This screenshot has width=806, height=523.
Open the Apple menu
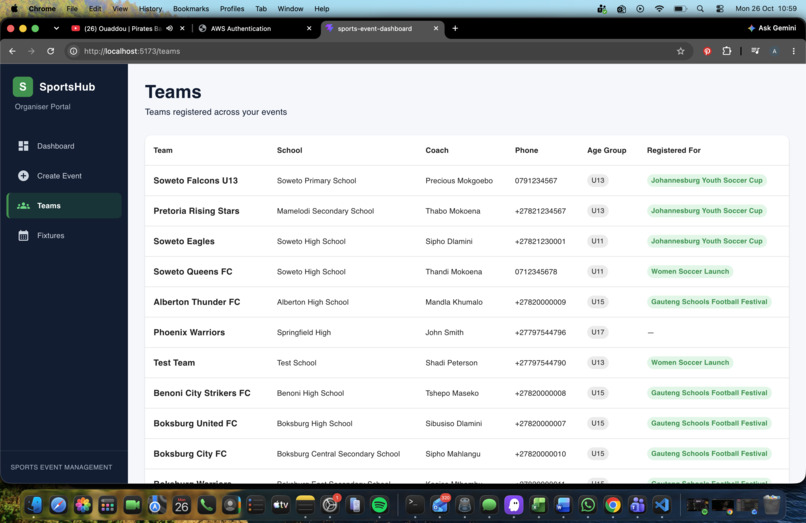14,9
